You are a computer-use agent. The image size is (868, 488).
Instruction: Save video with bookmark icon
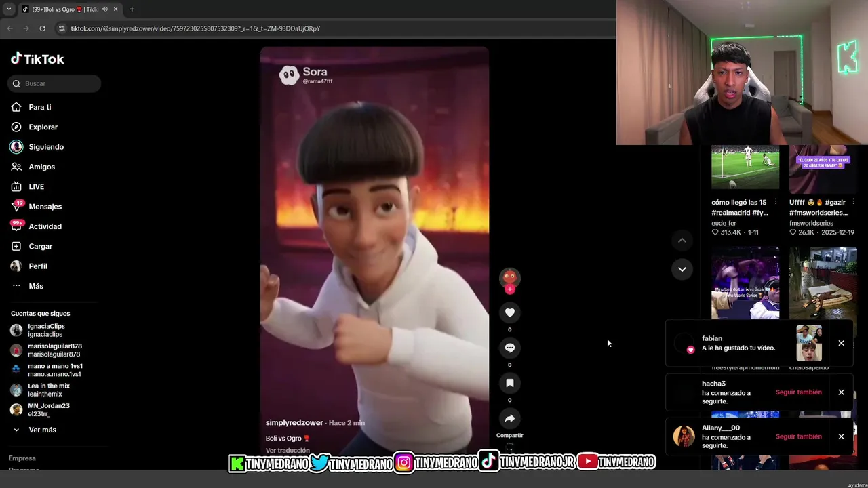pos(510,383)
